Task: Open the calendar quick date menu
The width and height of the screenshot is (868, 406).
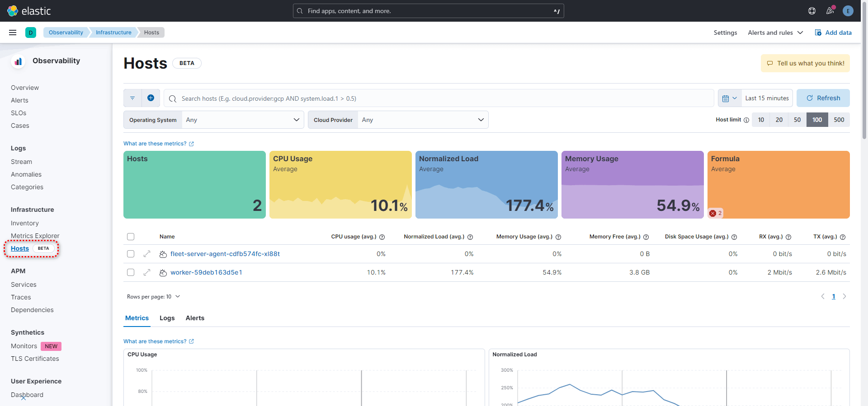Action: click(730, 98)
